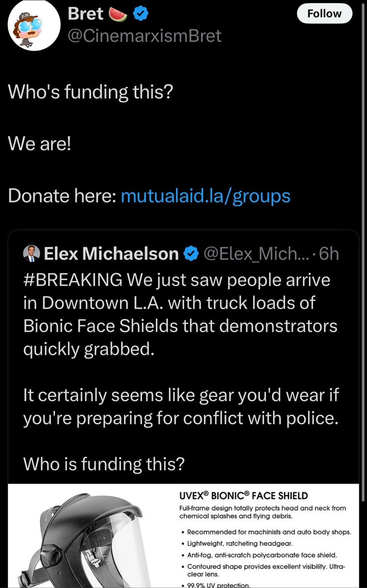Viewport: 367px width, 588px height.
Task: Click Elex Michaelson's small profile picture
Action: coord(31,253)
